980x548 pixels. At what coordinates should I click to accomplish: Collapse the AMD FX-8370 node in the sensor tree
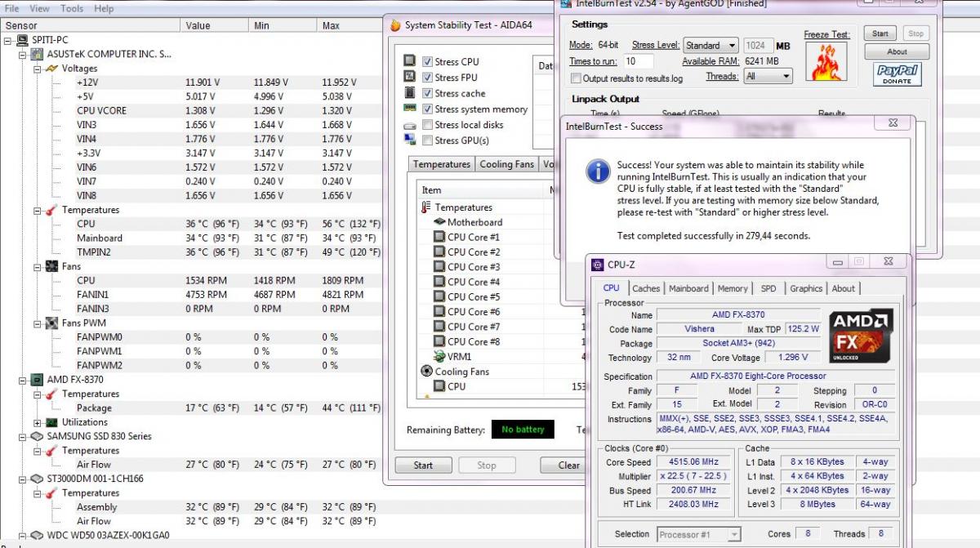click(23, 380)
